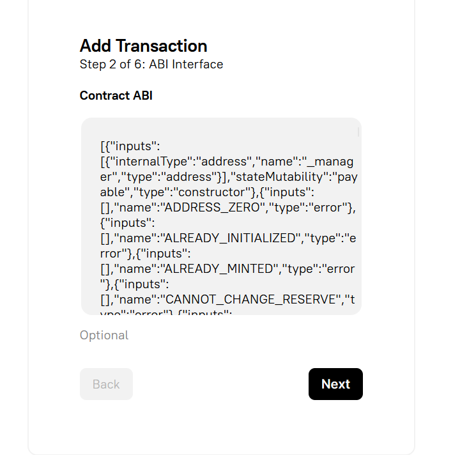Place cursor on ALREADY_INITIALIZED error name
The width and height of the screenshot is (476, 455).
tap(228, 238)
